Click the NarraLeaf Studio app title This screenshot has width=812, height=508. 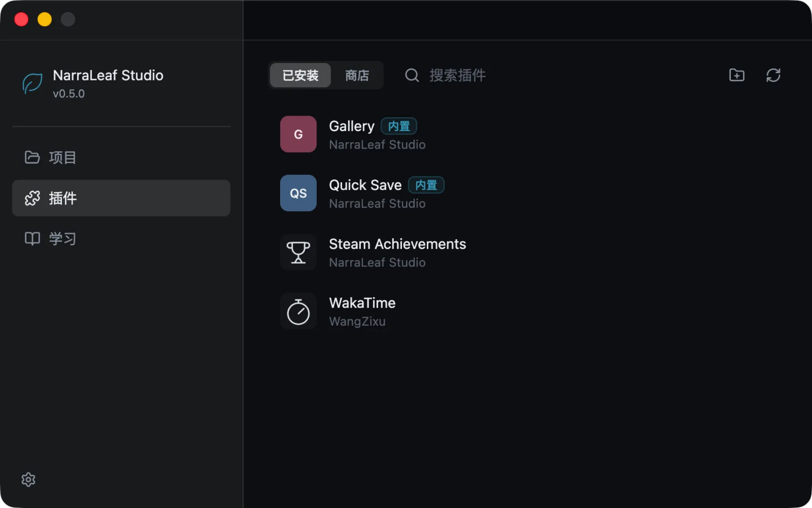click(108, 75)
